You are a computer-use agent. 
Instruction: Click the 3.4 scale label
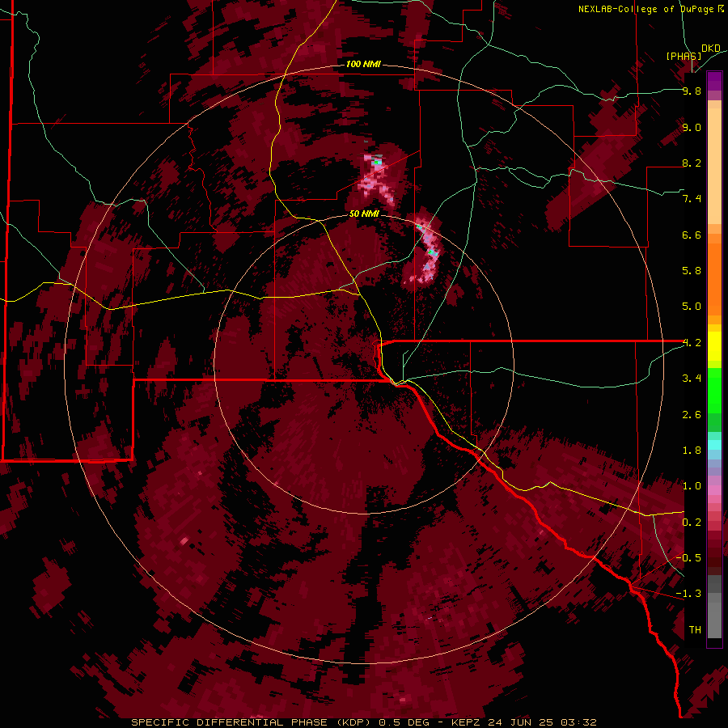692,379
